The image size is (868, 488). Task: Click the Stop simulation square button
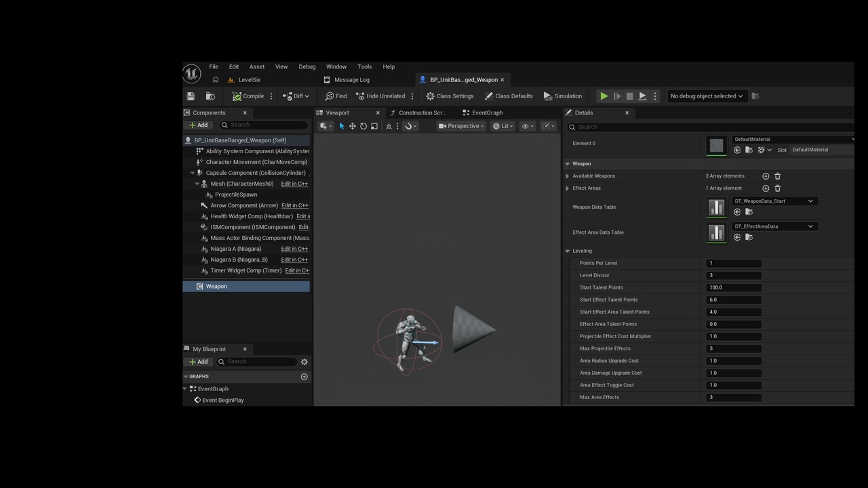630,96
